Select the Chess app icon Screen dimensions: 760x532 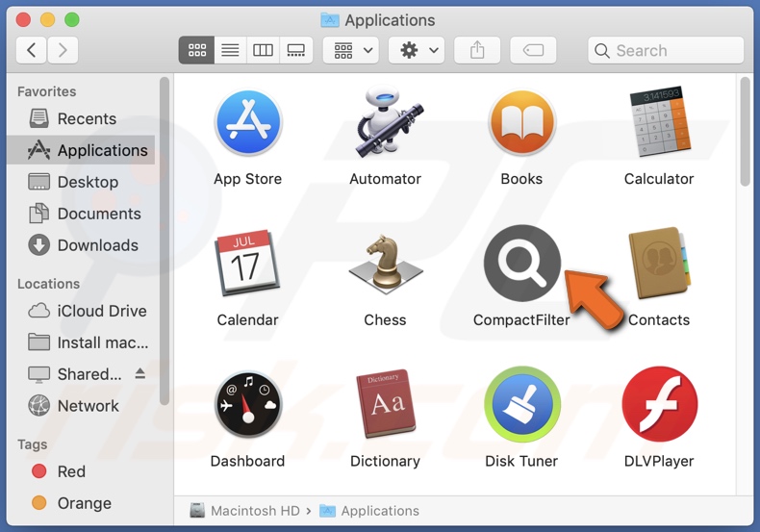tap(386, 265)
